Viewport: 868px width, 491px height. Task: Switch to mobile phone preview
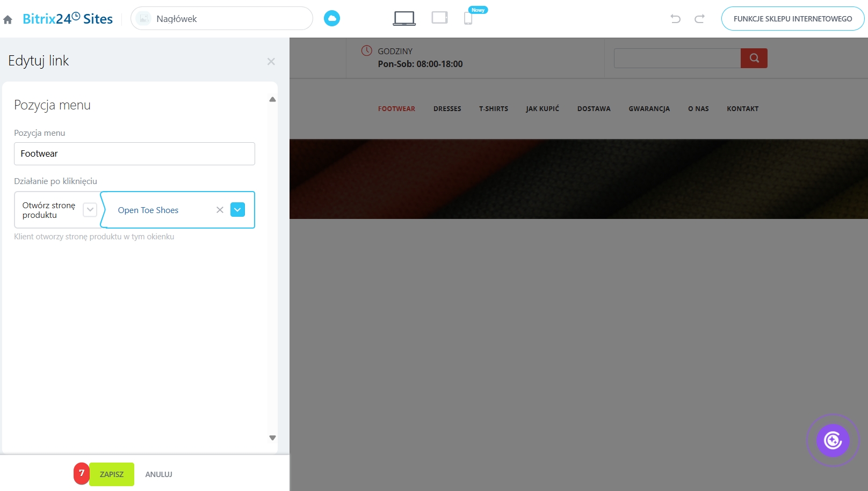468,18
